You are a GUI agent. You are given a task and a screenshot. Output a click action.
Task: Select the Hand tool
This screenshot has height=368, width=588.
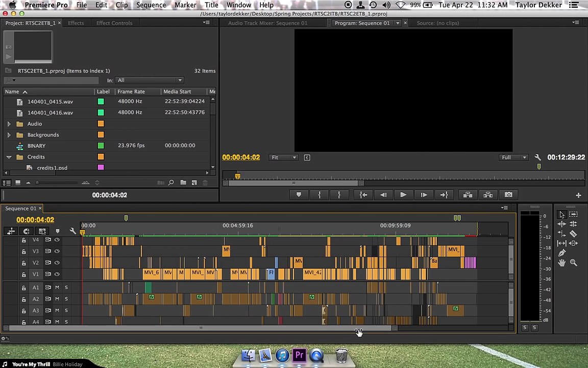coord(561,263)
